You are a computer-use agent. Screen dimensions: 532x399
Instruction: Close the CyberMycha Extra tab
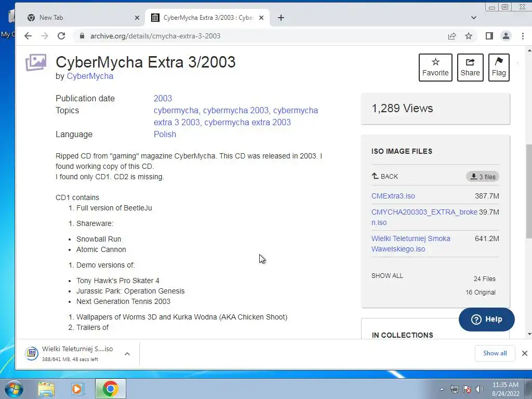[261, 18]
